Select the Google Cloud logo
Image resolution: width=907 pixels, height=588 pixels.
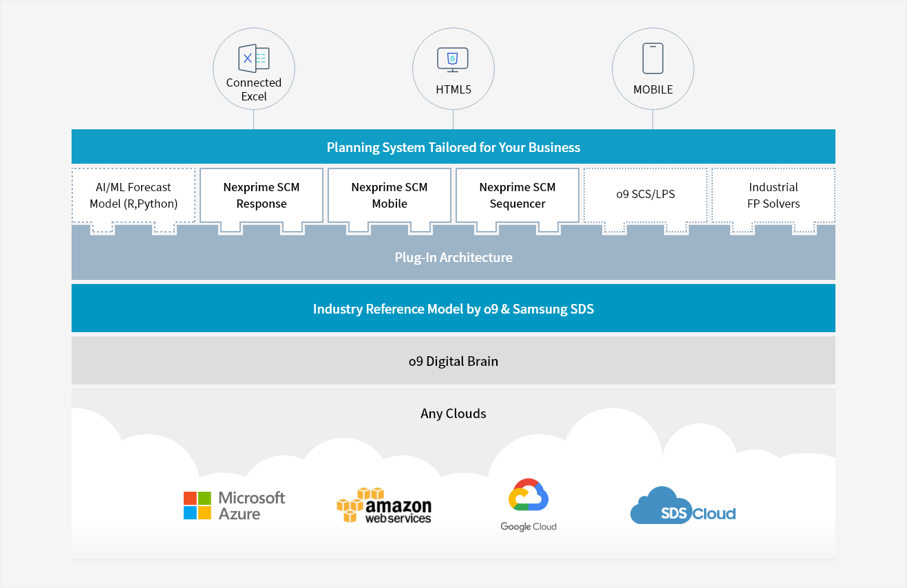[529, 505]
